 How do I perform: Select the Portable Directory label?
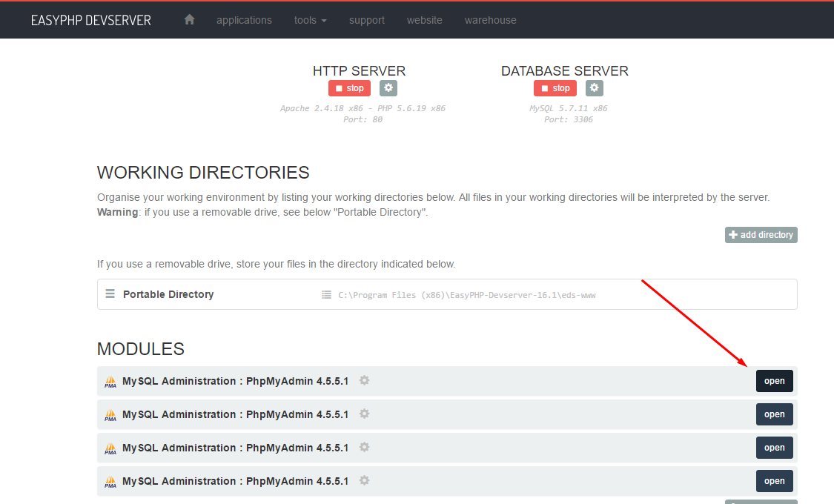click(168, 294)
